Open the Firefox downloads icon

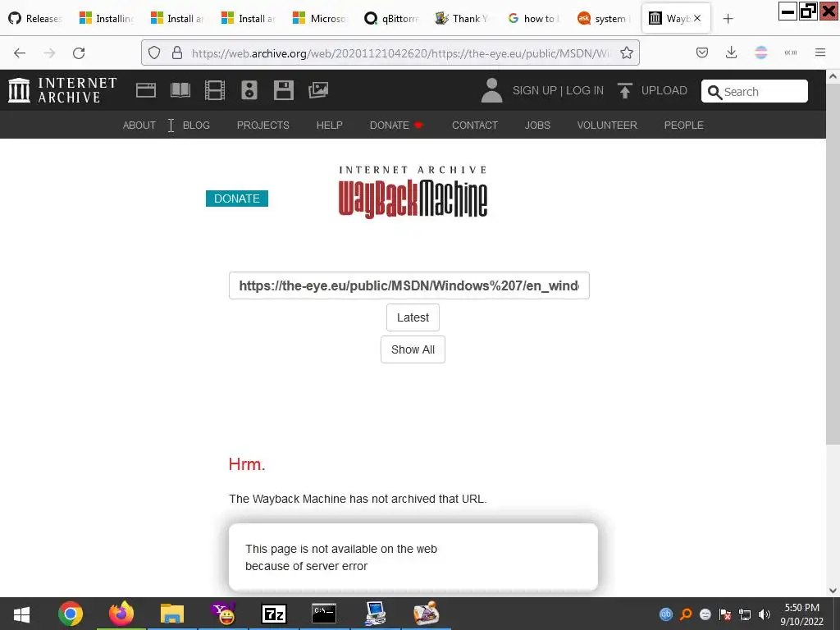click(731, 52)
